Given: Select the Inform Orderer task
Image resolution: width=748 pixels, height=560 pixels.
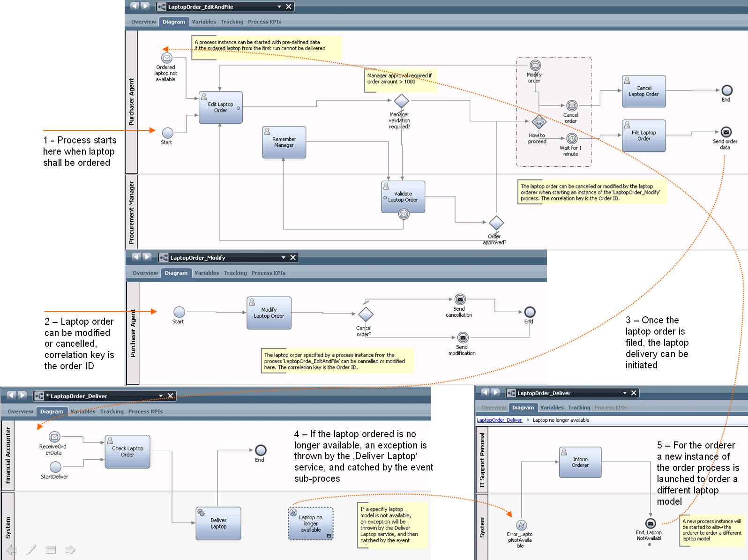Looking at the screenshot, I should (x=580, y=463).
